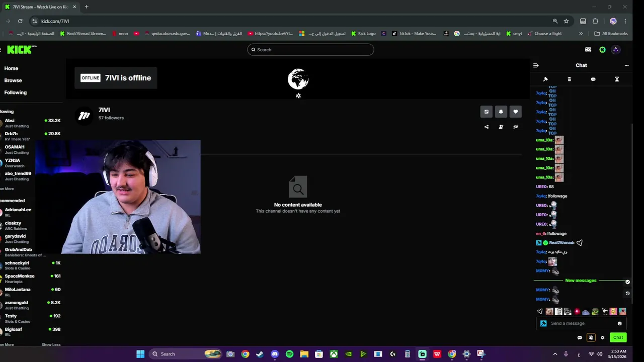Click the bell notification button on channel

click(501, 112)
